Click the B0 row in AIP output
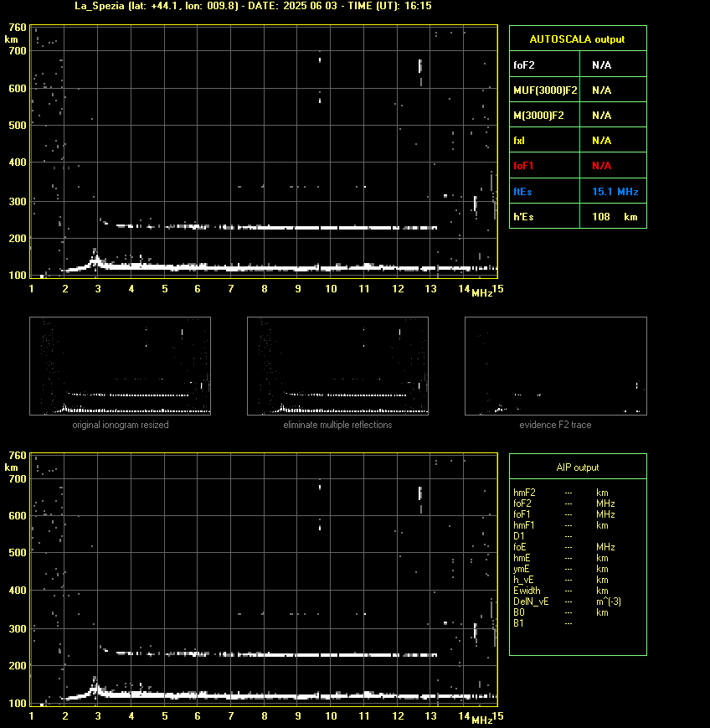Image resolution: width=710 pixels, height=728 pixels. pos(561,612)
